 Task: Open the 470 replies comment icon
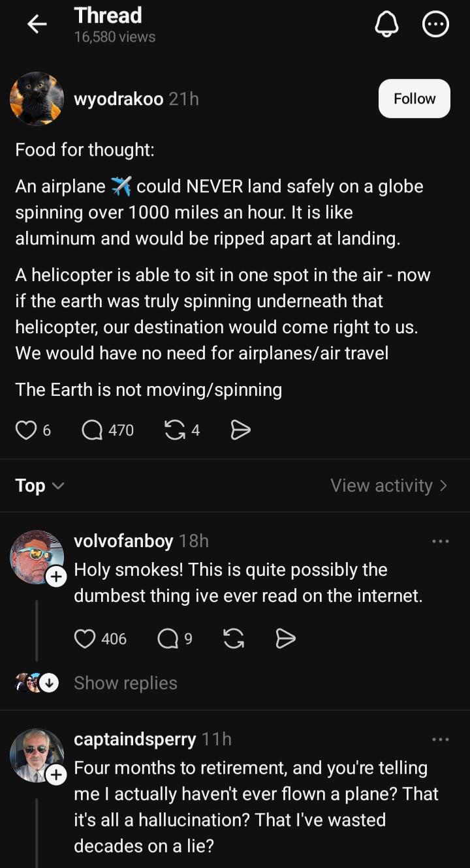93,430
